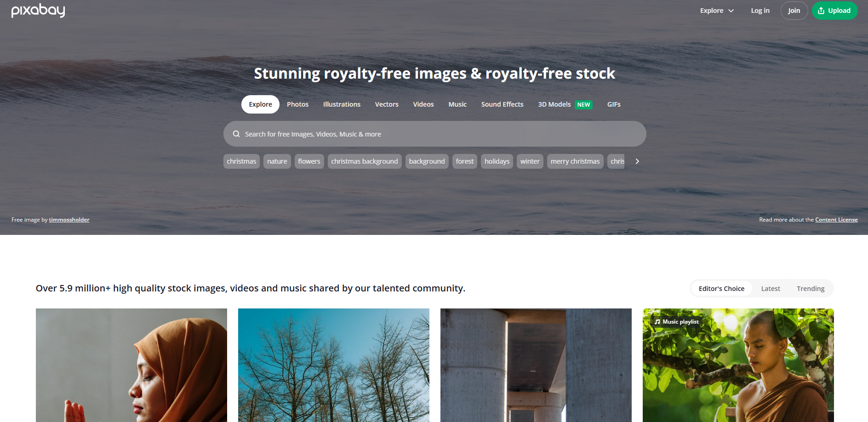This screenshot has height=422, width=868.
Task: Select the Sound Effects category
Action: tap(502, 104)
